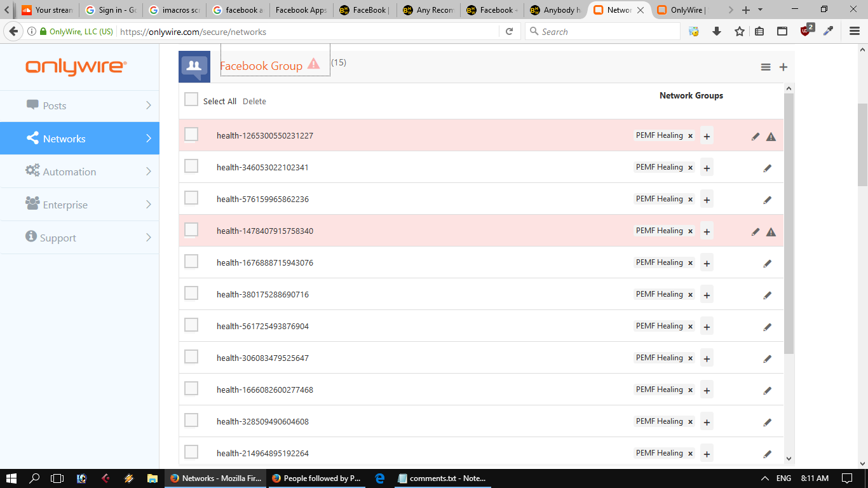Image resolution: width=868 pixels, height=488 pixels.
Task: Click pencil icon for health-561725493876904
Action: (x=768, y=327)
